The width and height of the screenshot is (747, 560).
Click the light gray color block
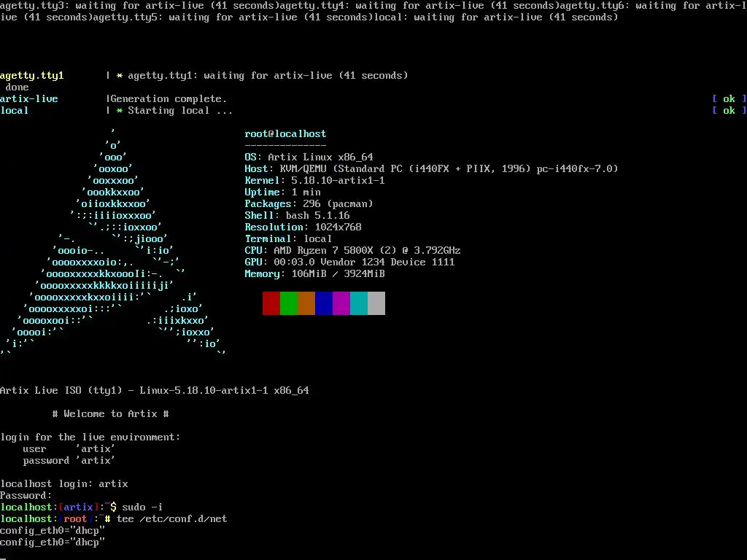(x=376, y=303)
